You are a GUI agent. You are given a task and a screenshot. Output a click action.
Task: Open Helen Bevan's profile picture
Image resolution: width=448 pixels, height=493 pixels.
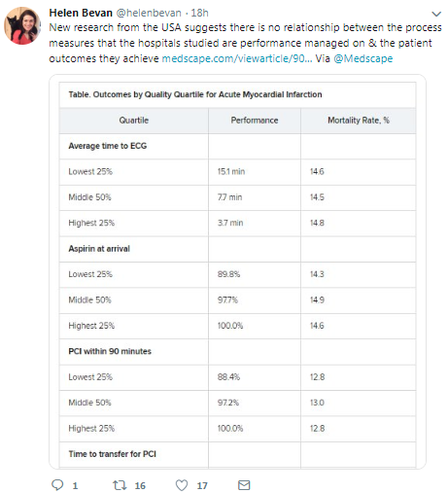coord(22,25)
